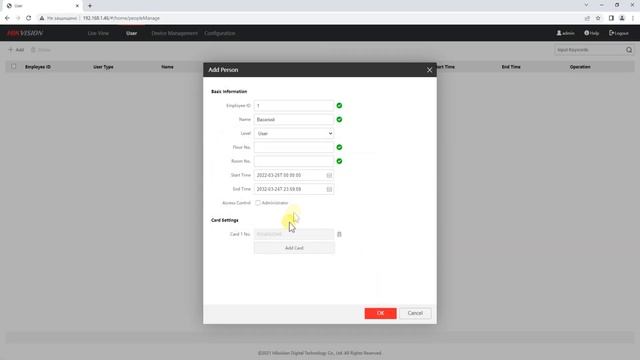Click the End Time column header

511,67
